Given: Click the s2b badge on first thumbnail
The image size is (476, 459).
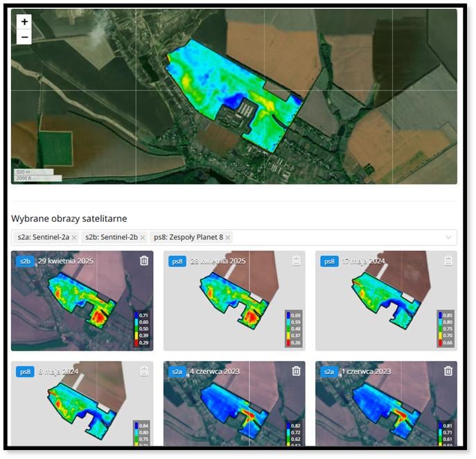Looking at the screenshot, I should 25,261.
